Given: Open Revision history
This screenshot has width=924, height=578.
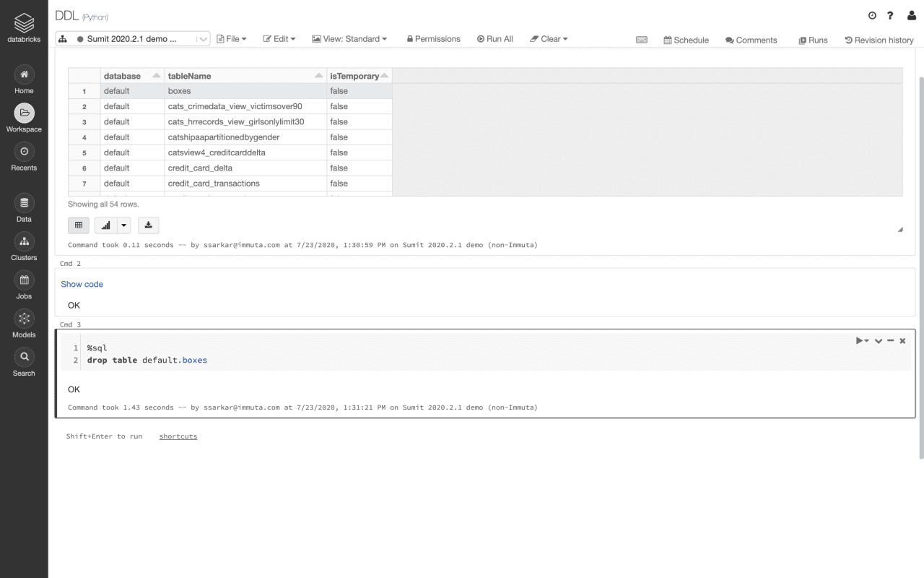Looking at the screenshot, I should [879, 40].
